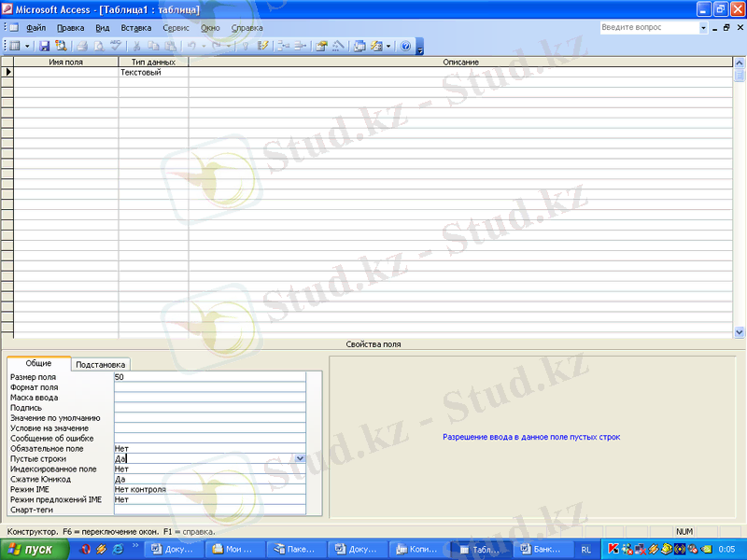
Task: Set the Primary Key with the key icon
Action: (246, 46)
